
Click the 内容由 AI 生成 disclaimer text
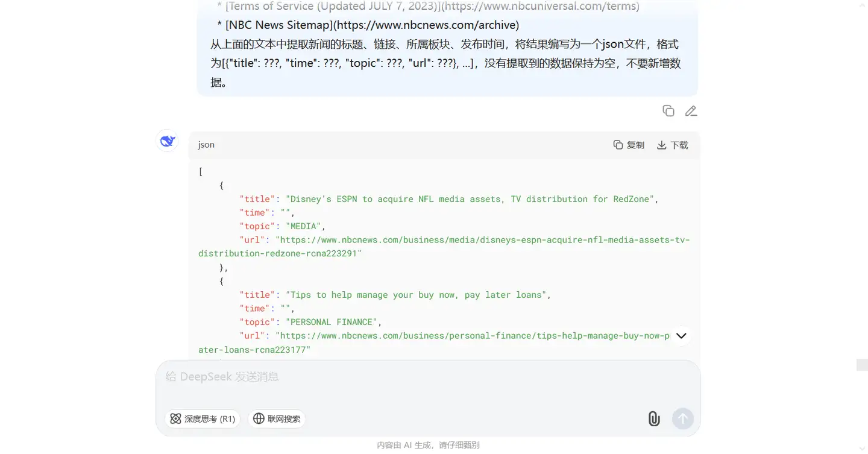pos(428,445)
